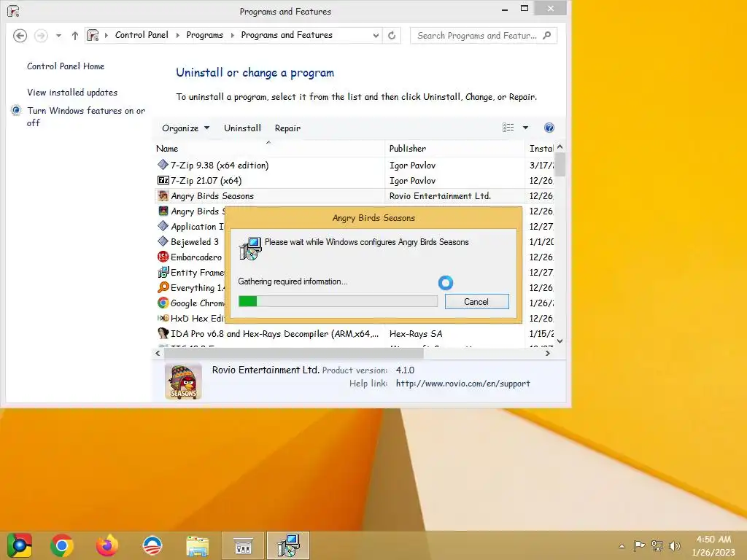Viewport: 747px width, 560px height.
Task: Click the vertical scrollbar thumb
Action: (560, 165)
